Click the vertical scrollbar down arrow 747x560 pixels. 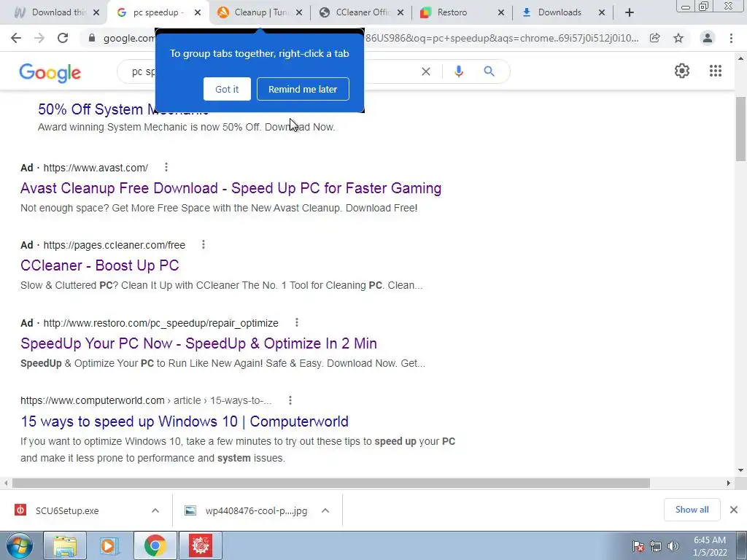pyautogui.click(x=740, y=470)
